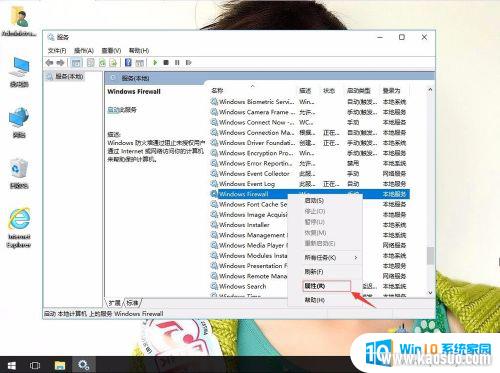
Task: Open File Explorer from the taskbar
Action: pos(60,365)
